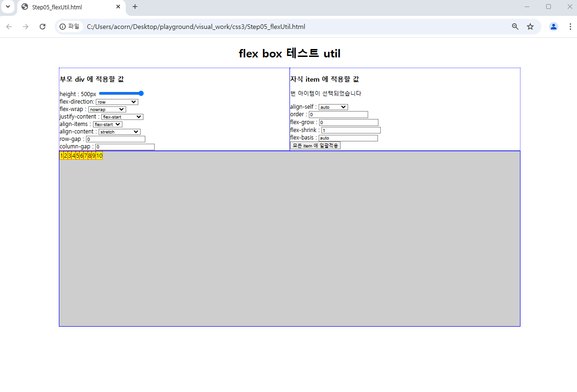Open the flex-wrap dropdown
This screenshot has width=577, height=392.
107,109
